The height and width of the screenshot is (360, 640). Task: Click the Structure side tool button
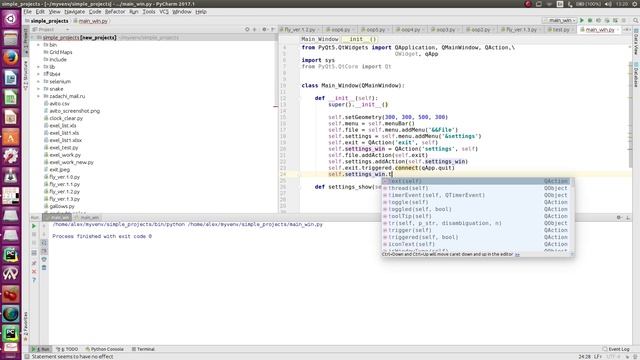click(x=26, y=76)
